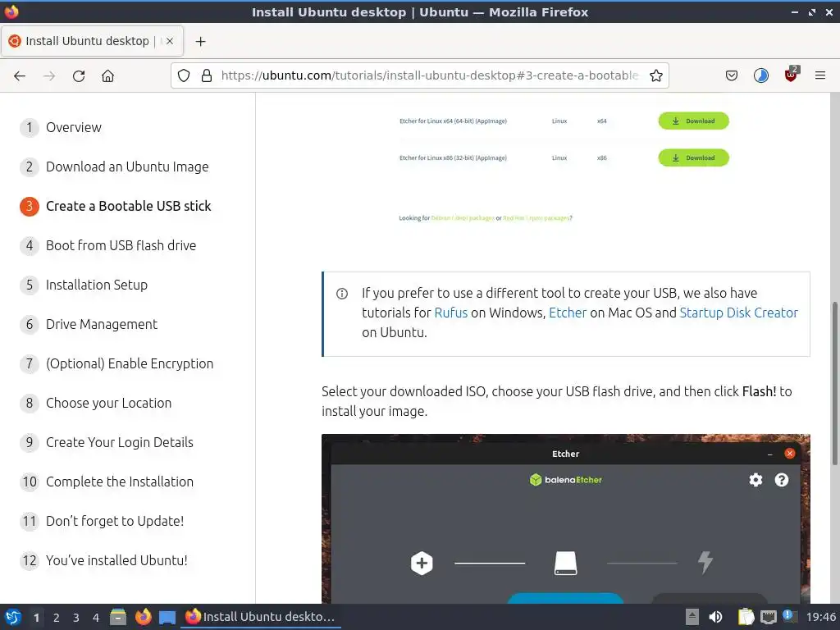The width and height of the screenshot is (840, 630).
Task: Click the Etcher select image plus icon
Action: [x=422, y=563]
